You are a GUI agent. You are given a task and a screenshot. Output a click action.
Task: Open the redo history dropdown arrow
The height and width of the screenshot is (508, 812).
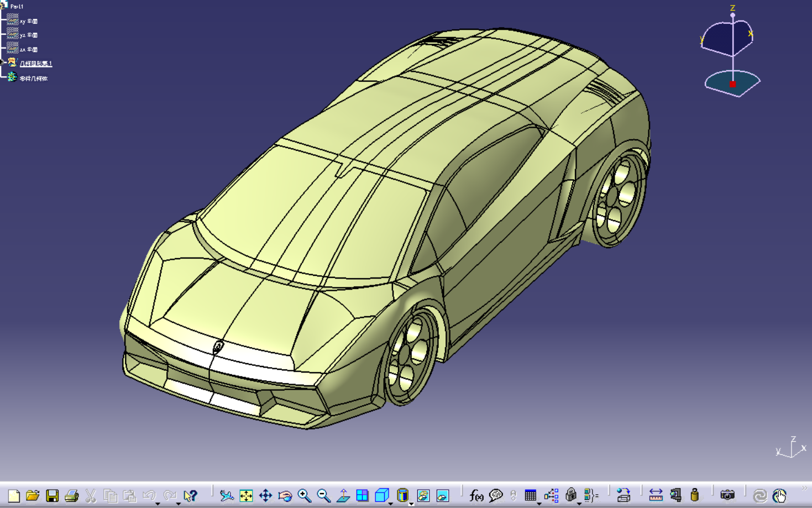(179, 504)
